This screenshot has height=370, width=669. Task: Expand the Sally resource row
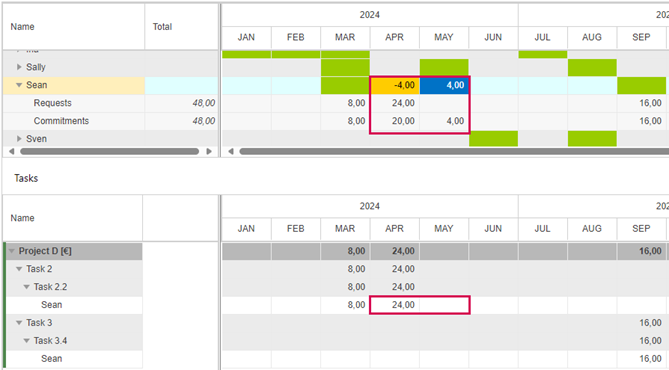click(x=19, y=67)
